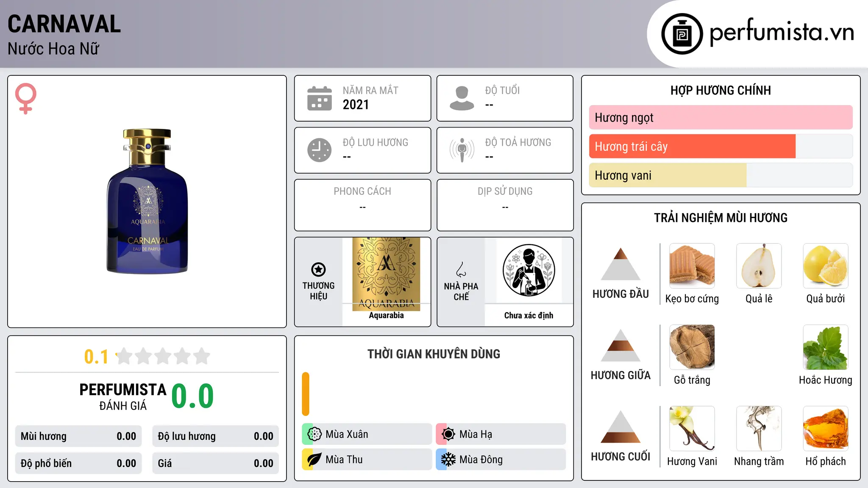The image size is (868, 488).
Task: Select the Hoắc Hương patchouli note image
Action: tap(826, 347)
